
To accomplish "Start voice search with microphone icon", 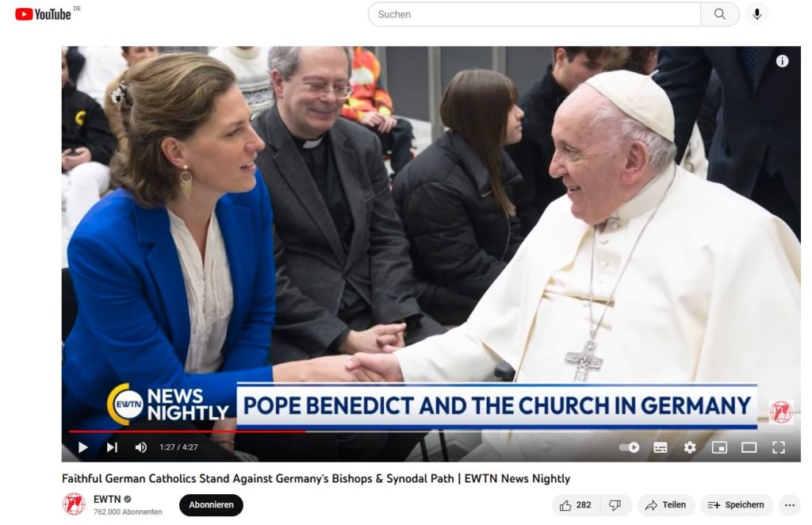I will pos(756,14).
